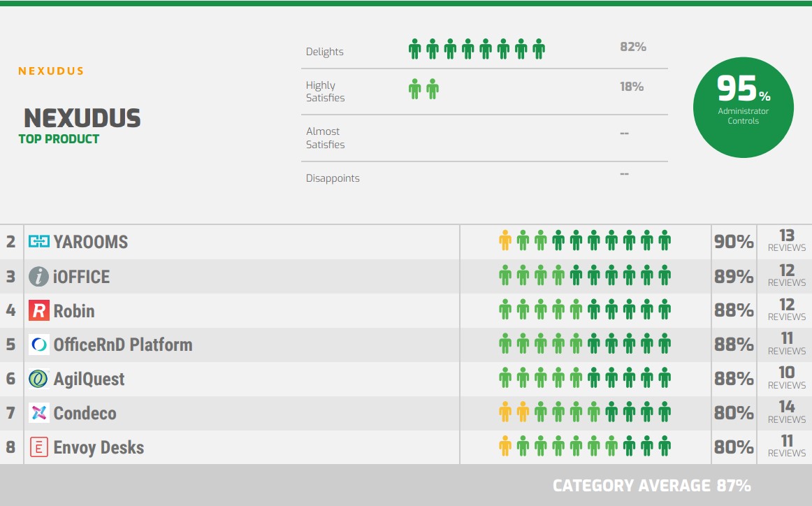Click rank number "2" beside YAROOMS

11,241
